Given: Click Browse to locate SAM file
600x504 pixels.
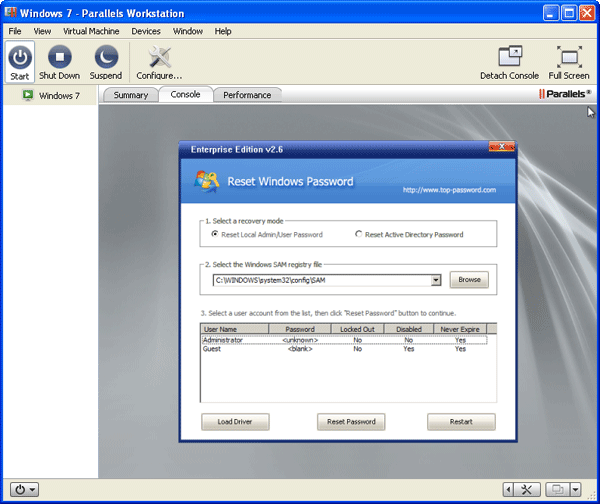Looking at the screenshot, I should (x=469, y=280).
